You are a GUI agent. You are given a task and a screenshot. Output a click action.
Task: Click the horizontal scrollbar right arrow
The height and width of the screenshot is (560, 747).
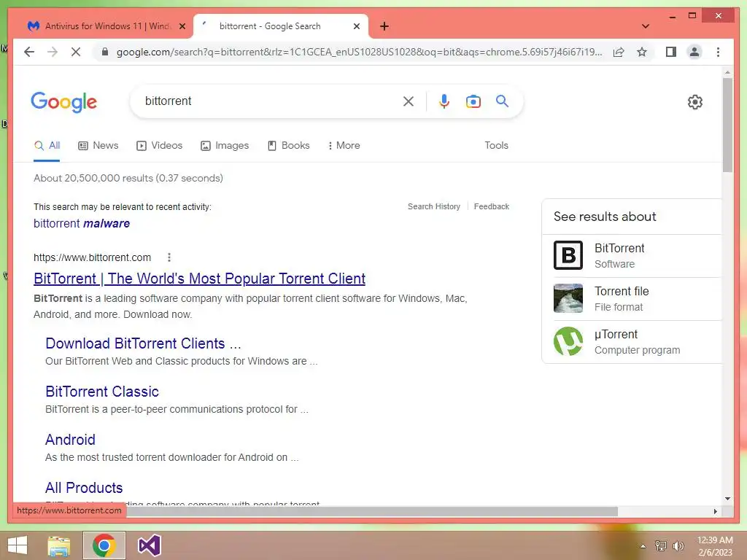pyautogui.click(x=715, y=511)
